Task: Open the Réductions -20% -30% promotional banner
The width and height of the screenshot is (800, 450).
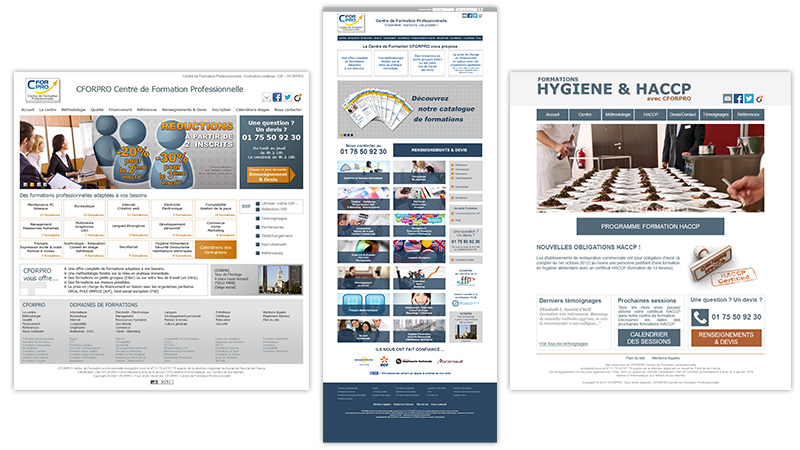Action: [x=128, y=152]
